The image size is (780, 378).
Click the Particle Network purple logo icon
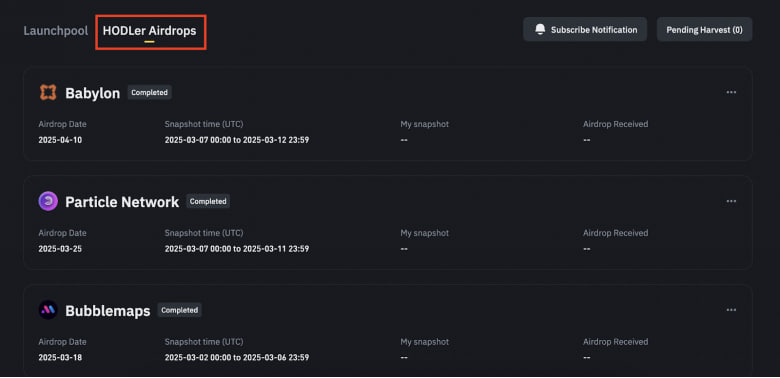click(x=48, y=201)
